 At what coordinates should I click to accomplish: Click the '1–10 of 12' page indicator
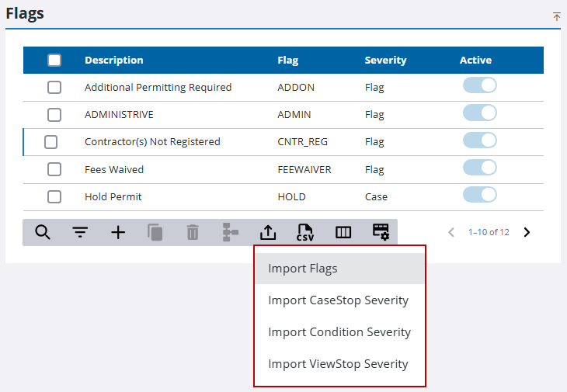point(489,232)
